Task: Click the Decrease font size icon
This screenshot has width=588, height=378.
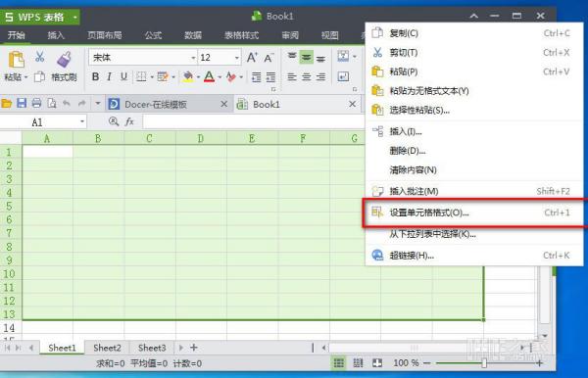Action: (x=269, y=58)
